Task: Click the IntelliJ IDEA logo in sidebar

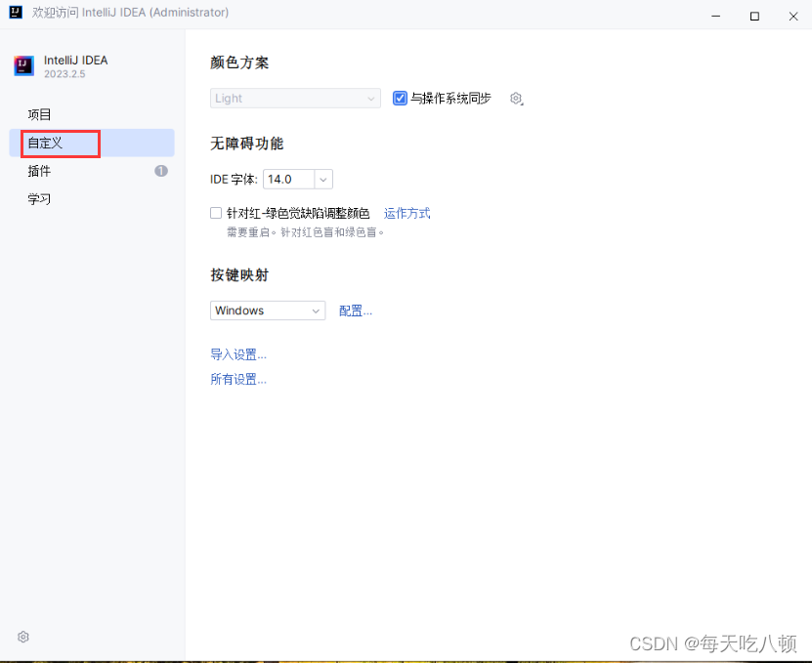Action: [x=23, y=65]
